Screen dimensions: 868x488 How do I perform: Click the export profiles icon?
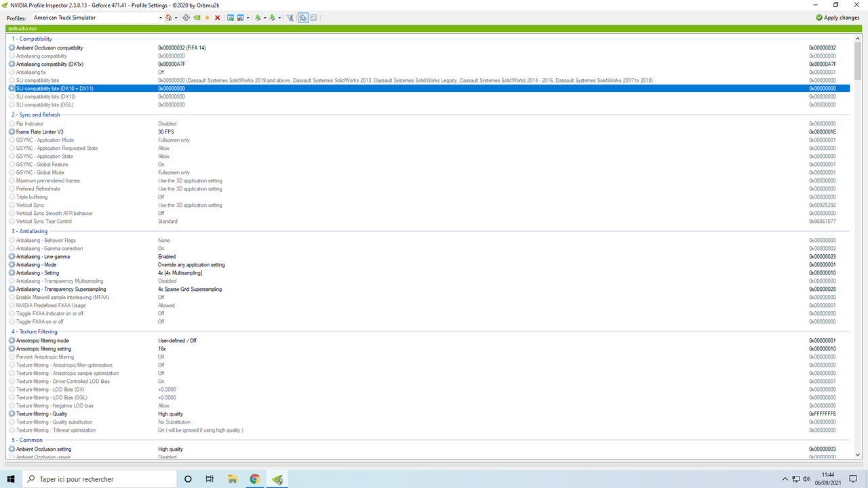pyautogui.click(x=258, y=18)
